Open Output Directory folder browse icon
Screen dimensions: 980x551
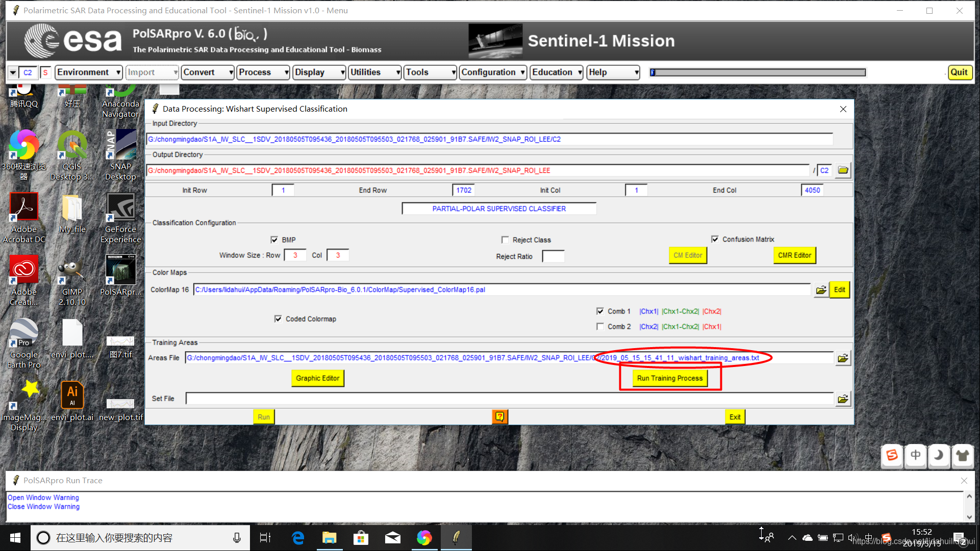(843, 170)
